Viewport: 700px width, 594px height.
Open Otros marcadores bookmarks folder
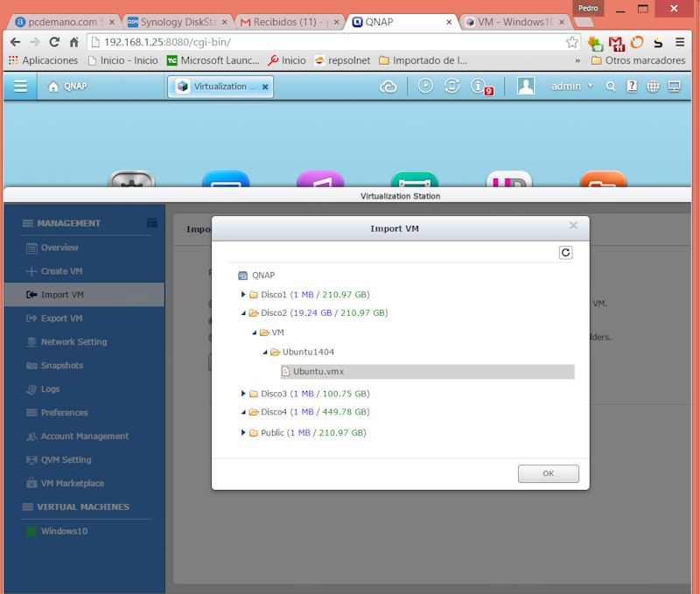(638, 60)
